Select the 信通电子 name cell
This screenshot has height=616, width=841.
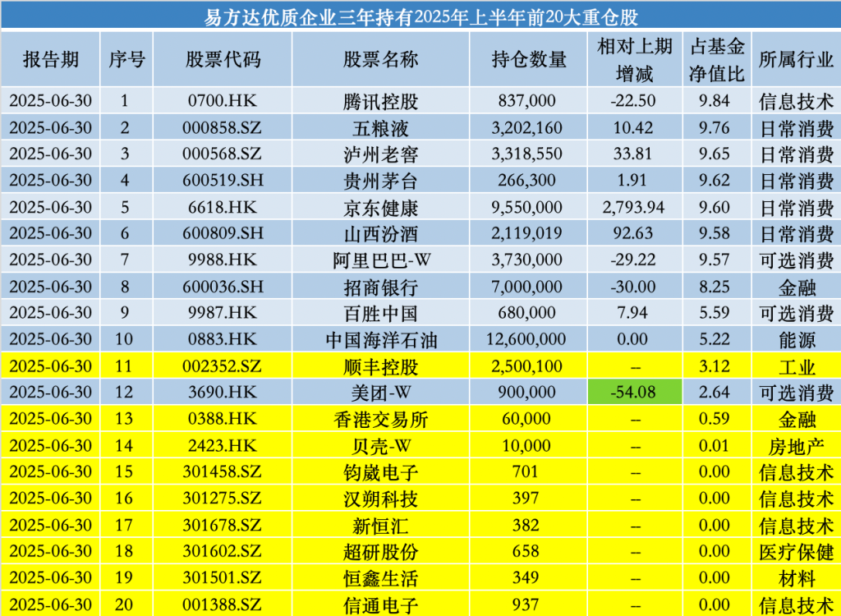click(381, 605)
